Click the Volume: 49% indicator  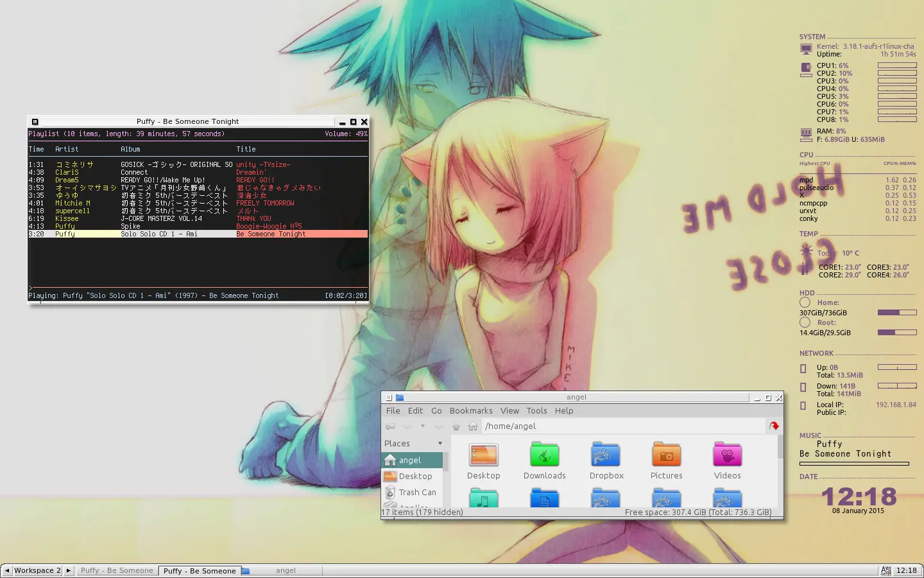(346, 134)
